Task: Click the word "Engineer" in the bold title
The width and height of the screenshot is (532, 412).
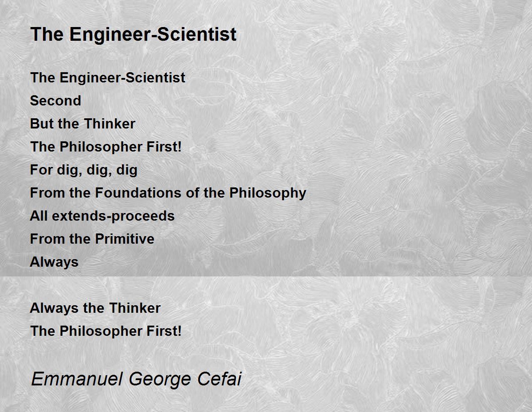Action: coord(110,35)
